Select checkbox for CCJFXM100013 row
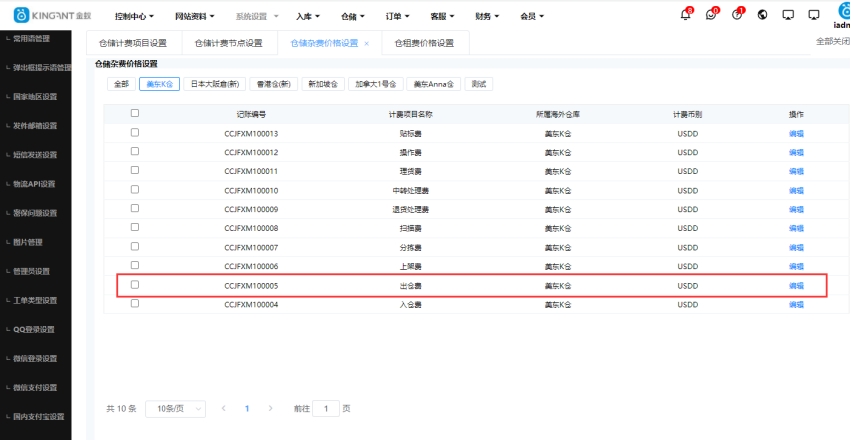The width and height of the screenshot is (851, 441). coord(135,133)
